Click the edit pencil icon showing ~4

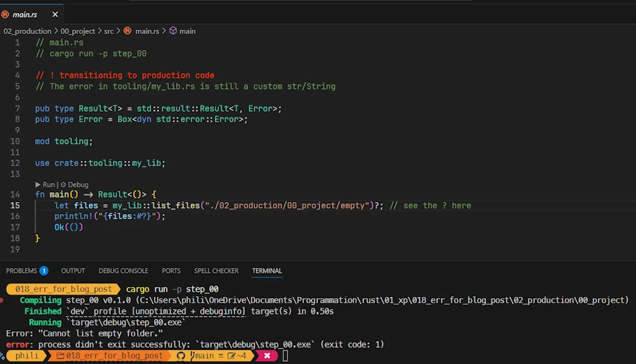coord(232,356)
